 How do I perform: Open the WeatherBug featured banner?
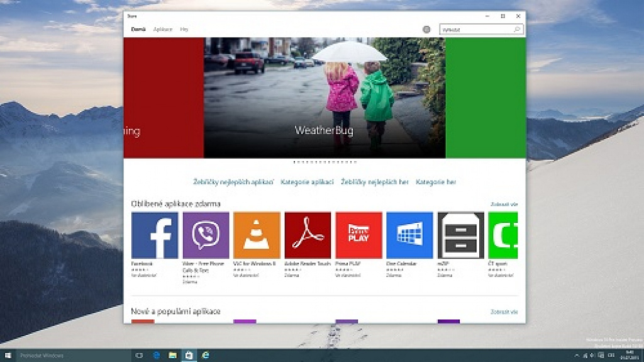325,98
